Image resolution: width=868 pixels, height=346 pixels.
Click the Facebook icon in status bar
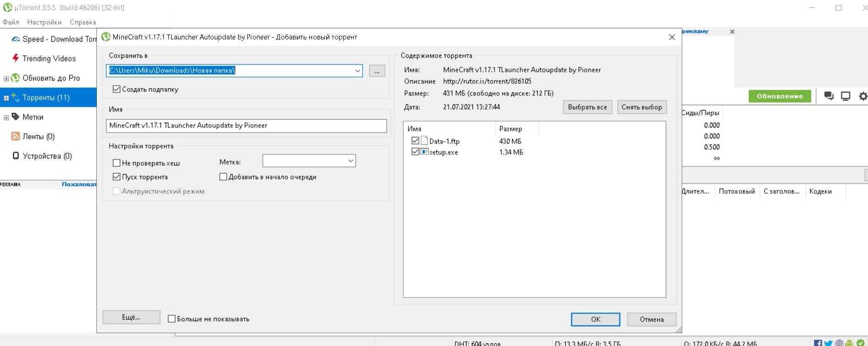[x=818, y=343]
